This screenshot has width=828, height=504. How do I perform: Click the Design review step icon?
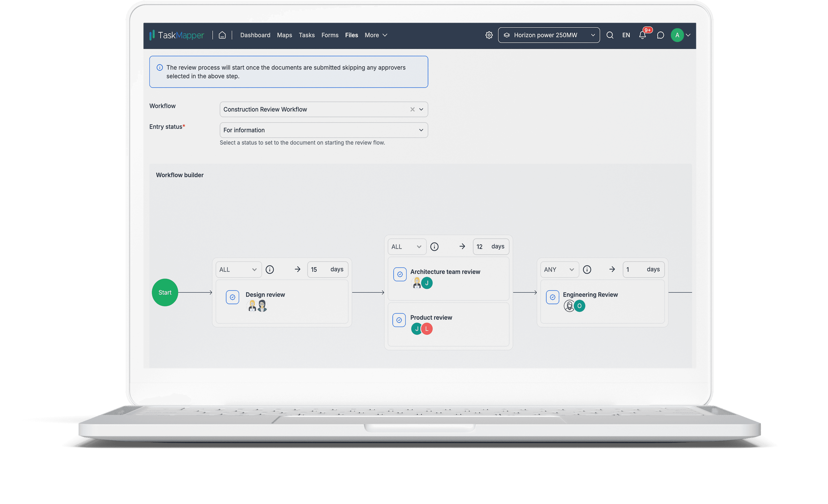pos(232,297)
